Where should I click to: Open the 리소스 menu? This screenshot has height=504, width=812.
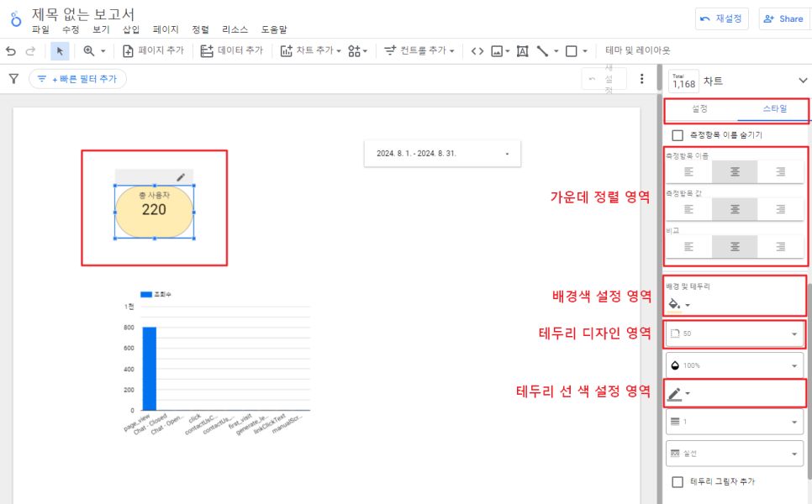(235, 29)
